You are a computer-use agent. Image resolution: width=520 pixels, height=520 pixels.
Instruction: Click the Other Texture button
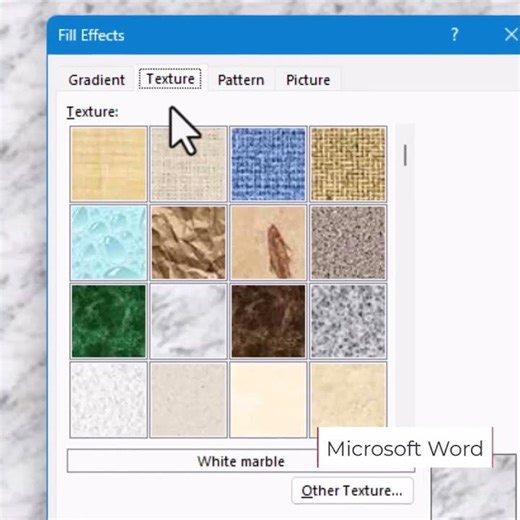click(x=352, y=490)
